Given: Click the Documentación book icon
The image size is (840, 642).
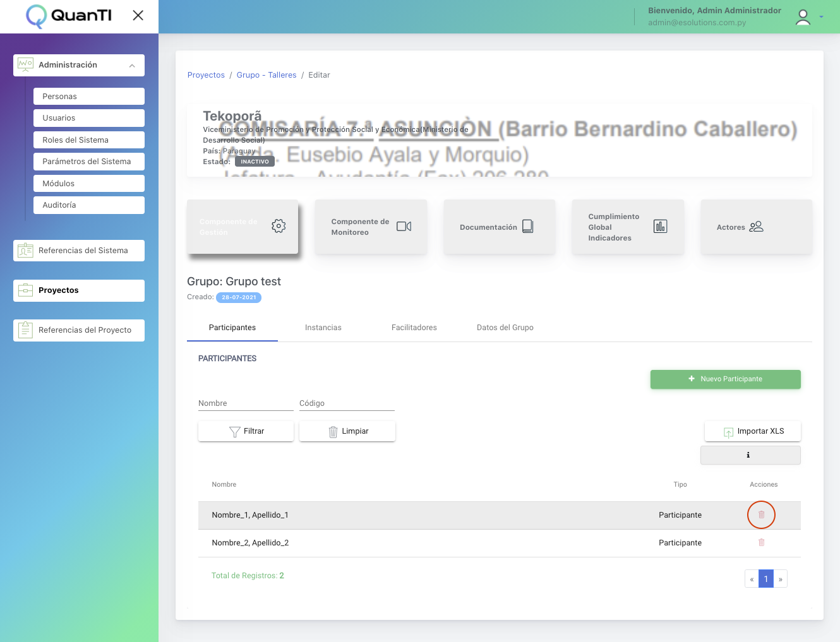Looking at the screenshot, I should 528,226.
